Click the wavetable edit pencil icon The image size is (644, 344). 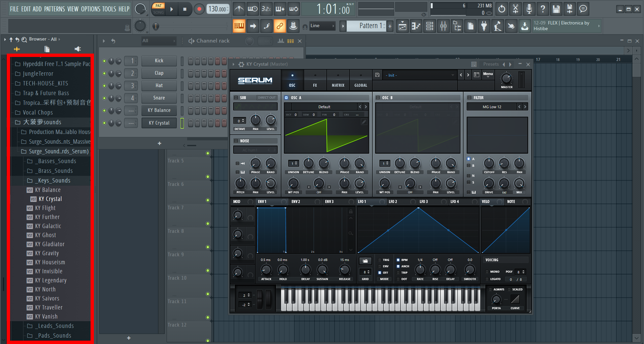tap(364, 122)
